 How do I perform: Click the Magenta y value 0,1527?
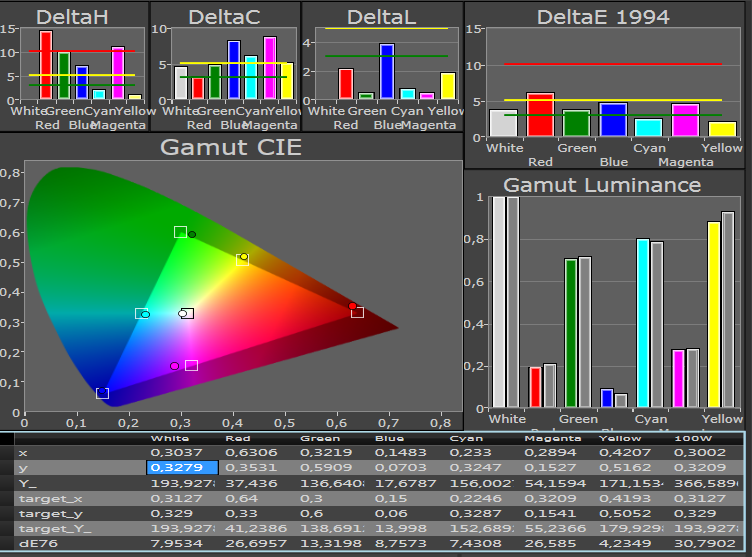(x=551, y=467)
